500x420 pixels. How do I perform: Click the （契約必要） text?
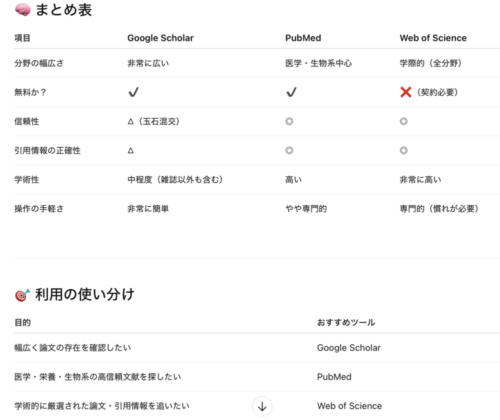pyautogui.click(x=437, y=92)
